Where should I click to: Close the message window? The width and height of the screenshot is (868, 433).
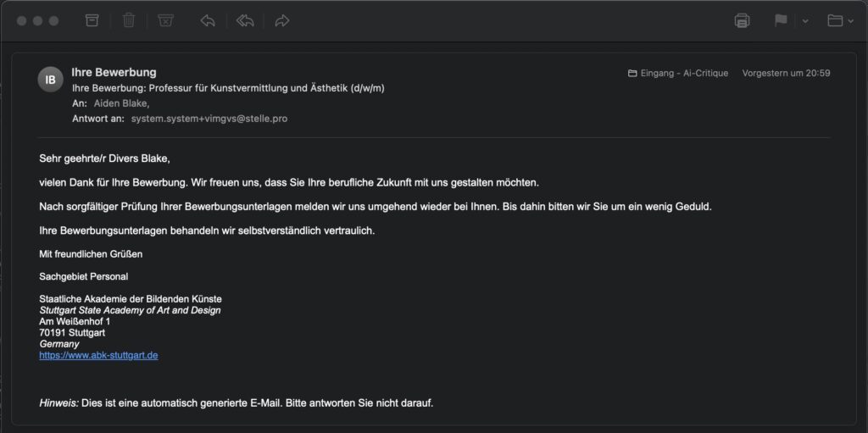(21, 20)
